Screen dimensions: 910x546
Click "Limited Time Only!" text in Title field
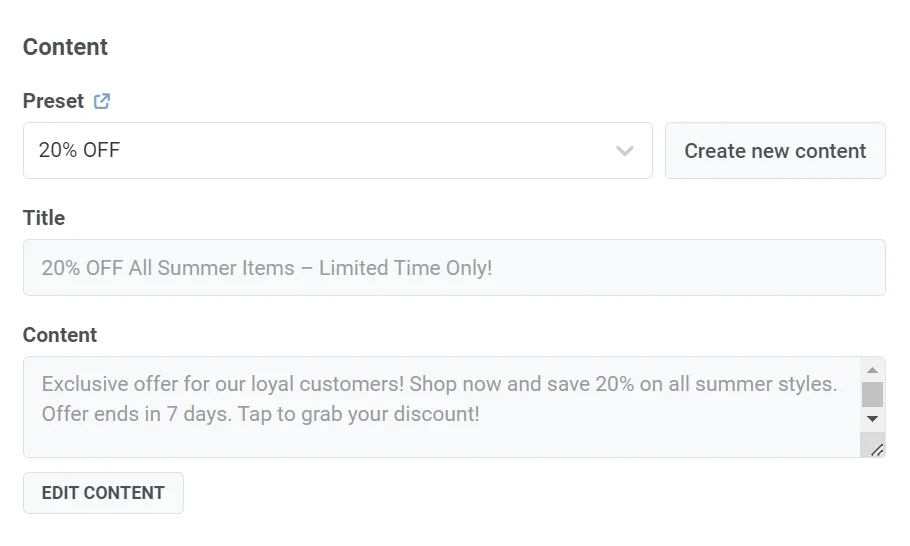coord(406,268)
